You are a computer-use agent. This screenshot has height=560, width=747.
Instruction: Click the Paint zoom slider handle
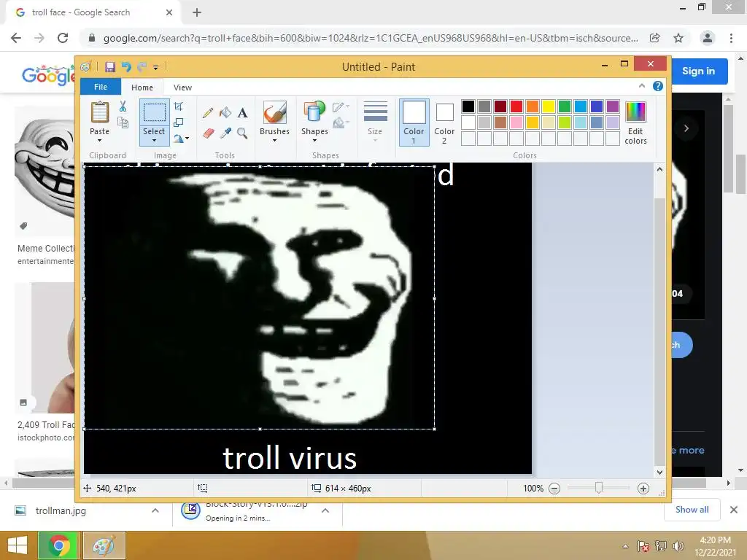pos(599,488)
